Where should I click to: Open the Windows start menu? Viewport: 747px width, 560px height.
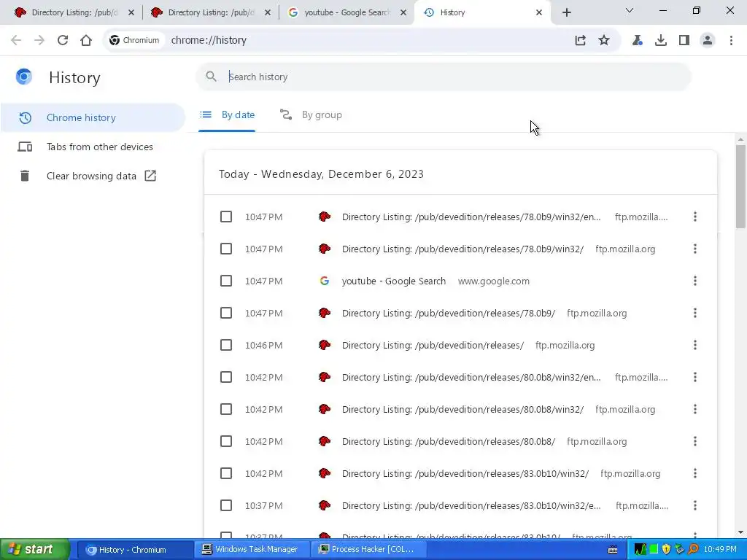[x=34, y=550]
